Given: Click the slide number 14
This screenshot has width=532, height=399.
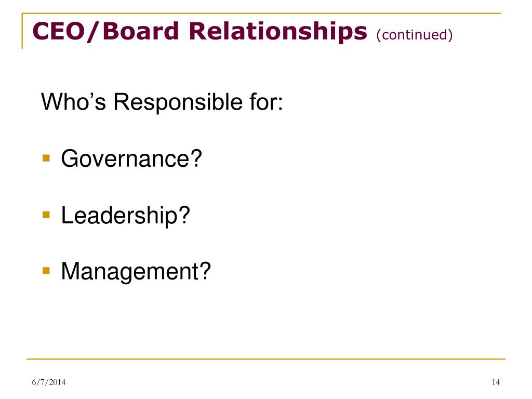Looking at the screenshot, I should coord(496,382).
